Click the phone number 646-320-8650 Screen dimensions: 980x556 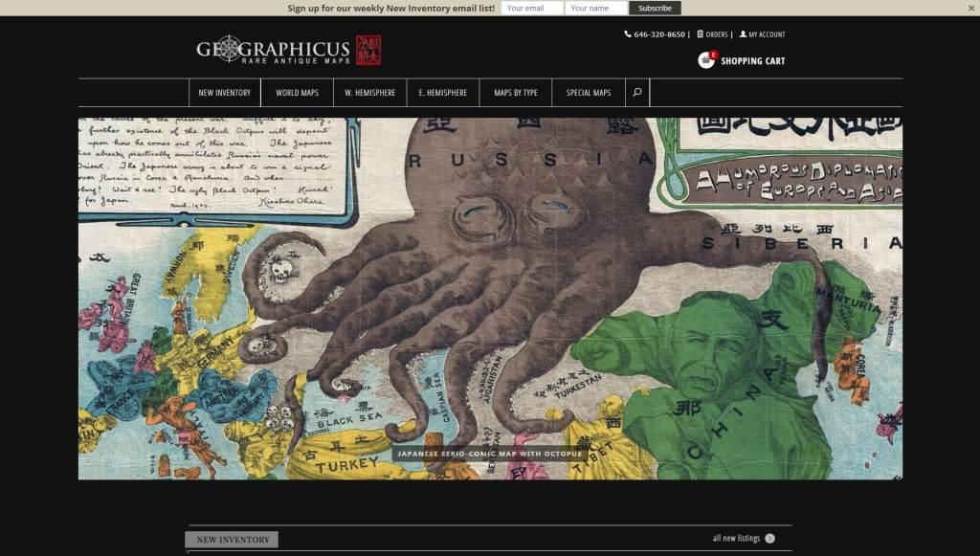tap(659, 34)
